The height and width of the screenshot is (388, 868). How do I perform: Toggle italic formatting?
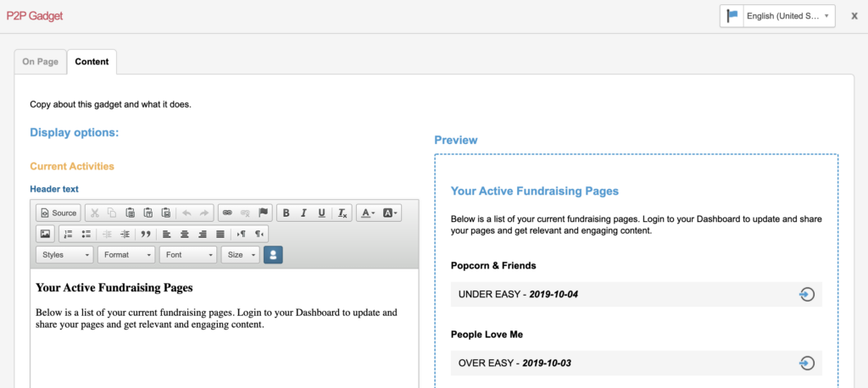[x=303, y=213]
